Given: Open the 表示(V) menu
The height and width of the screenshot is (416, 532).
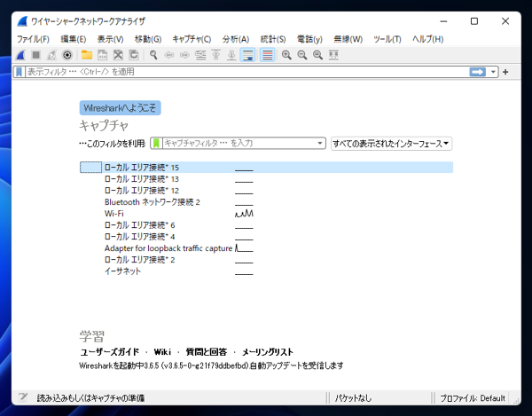Looking at the screenshot, I should point(110,39).
